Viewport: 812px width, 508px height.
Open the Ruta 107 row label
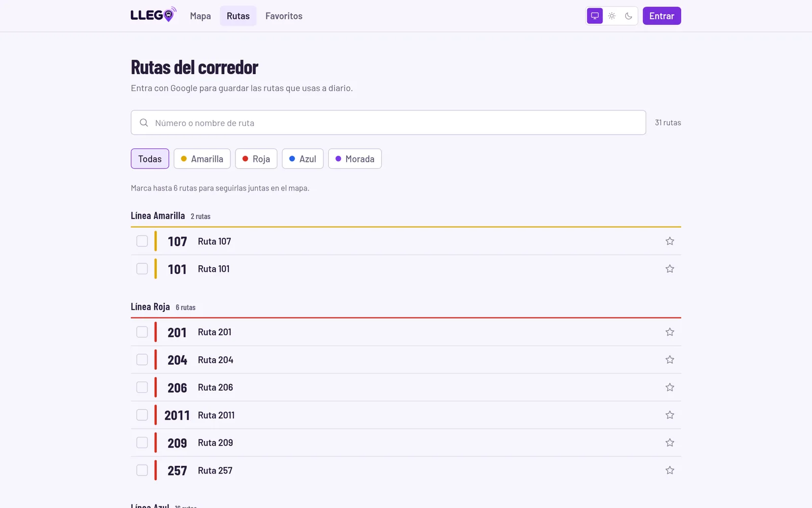tap(214, 241)
